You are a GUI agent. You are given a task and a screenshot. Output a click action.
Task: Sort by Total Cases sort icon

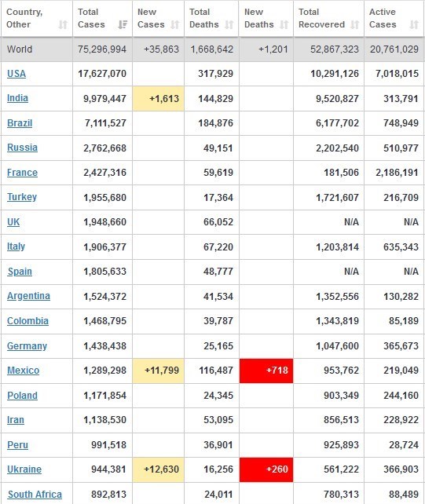123,24
